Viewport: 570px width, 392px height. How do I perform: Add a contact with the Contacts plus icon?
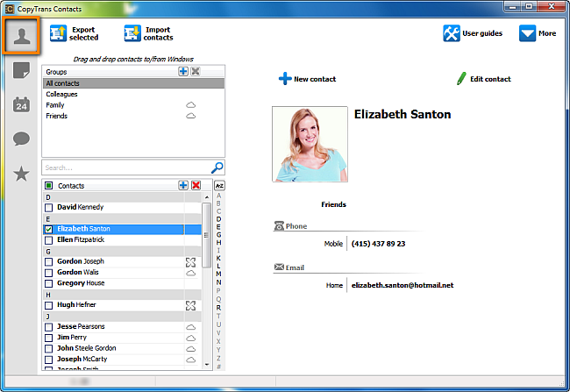click(x=183, y=185)
